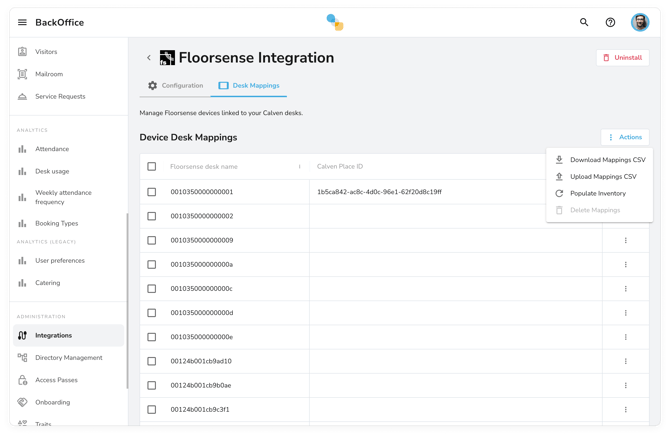Screen dimensions: 670x437
Task: Tick the select-all checkbox in table header
Action: [152, 166]
